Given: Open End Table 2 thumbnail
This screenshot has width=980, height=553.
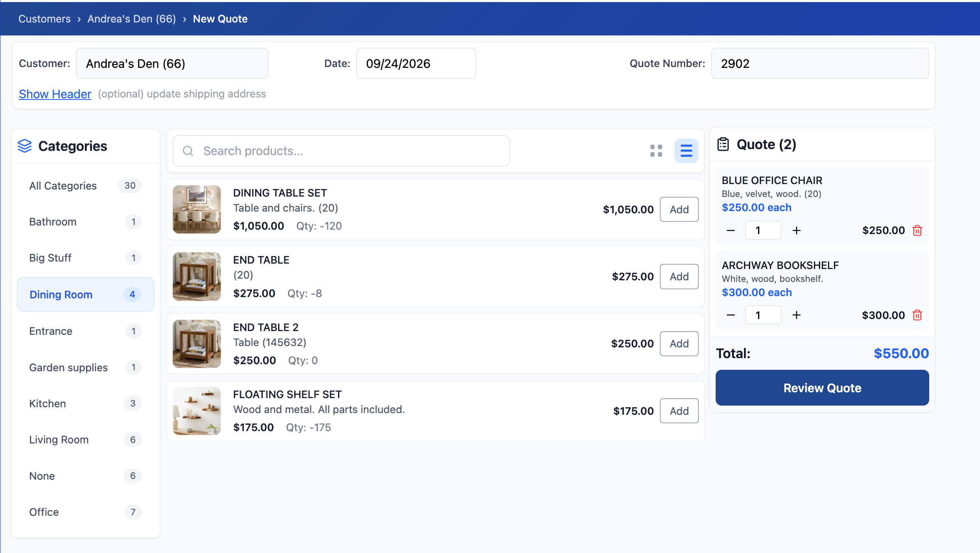Looking at the screenshot, I should (x=196, y=344).
